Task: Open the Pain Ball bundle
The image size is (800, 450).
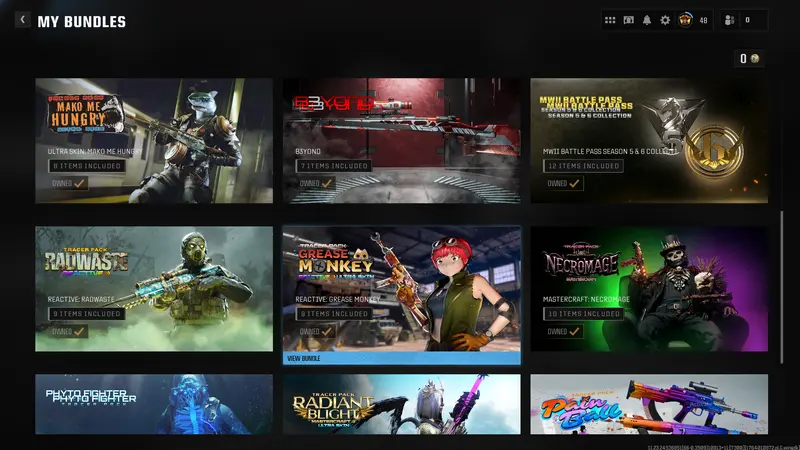Action: [649, 404]
